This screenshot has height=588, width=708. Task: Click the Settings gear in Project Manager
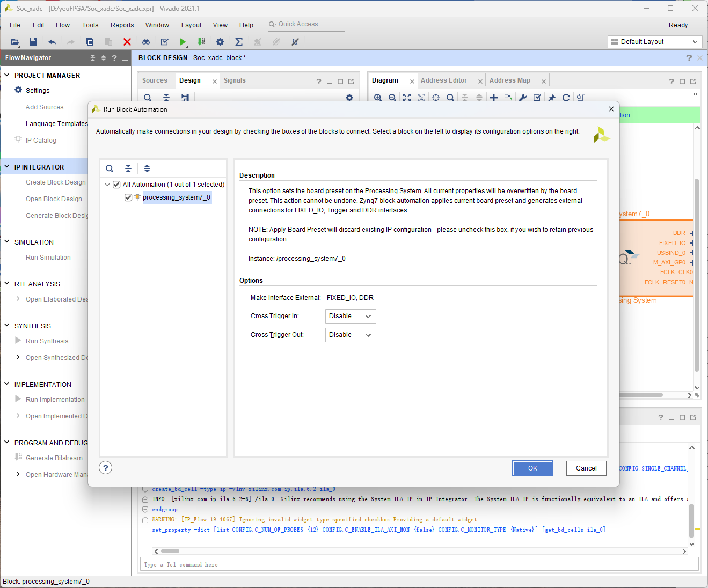[x=18, y=90]
